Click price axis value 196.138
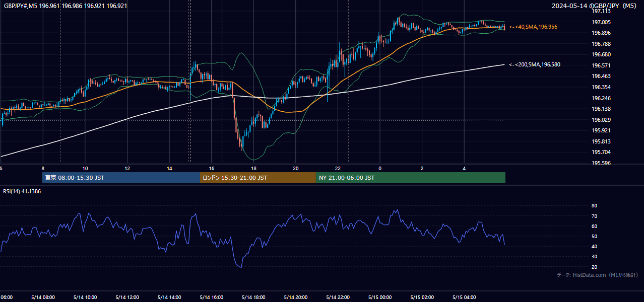 601,109
